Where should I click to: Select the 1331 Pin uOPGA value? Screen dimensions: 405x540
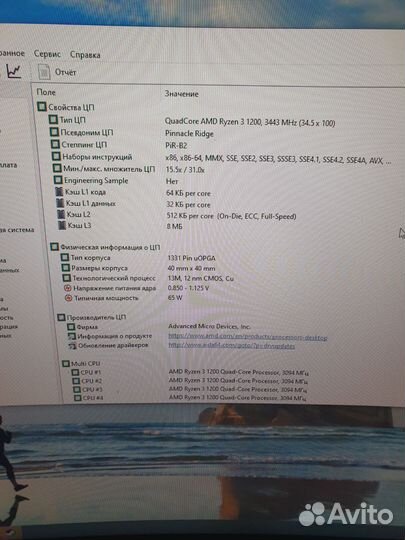click(x=191, y=258)
